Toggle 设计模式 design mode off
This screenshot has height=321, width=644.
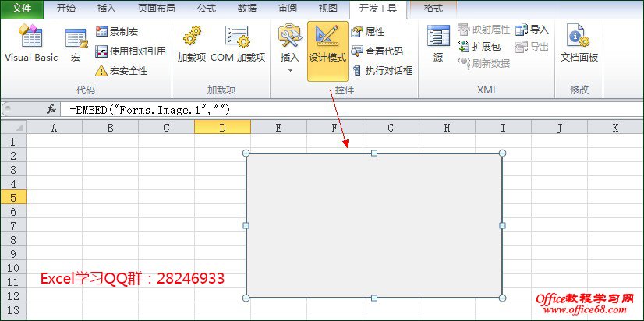pos(327,51)
